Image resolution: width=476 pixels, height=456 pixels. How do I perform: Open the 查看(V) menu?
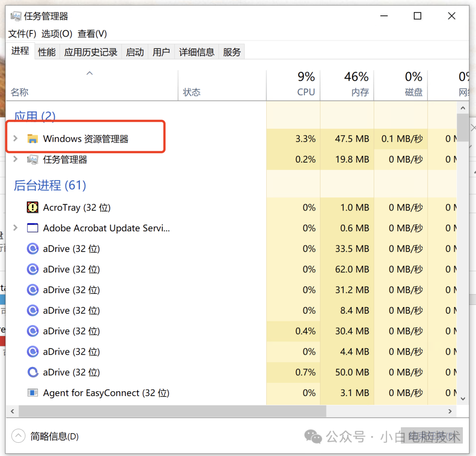click(92, 33)
